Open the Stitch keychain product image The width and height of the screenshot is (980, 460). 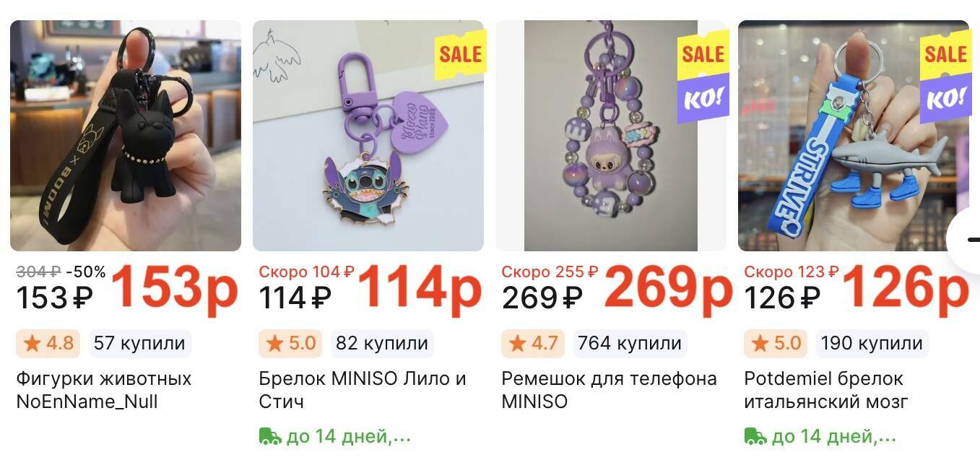click(368, 136)
